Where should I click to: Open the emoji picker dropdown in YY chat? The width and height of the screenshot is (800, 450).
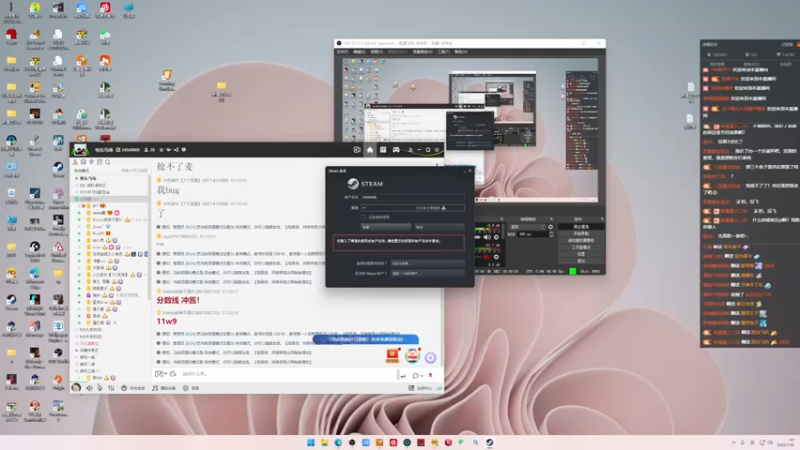[x=161, y=374]
